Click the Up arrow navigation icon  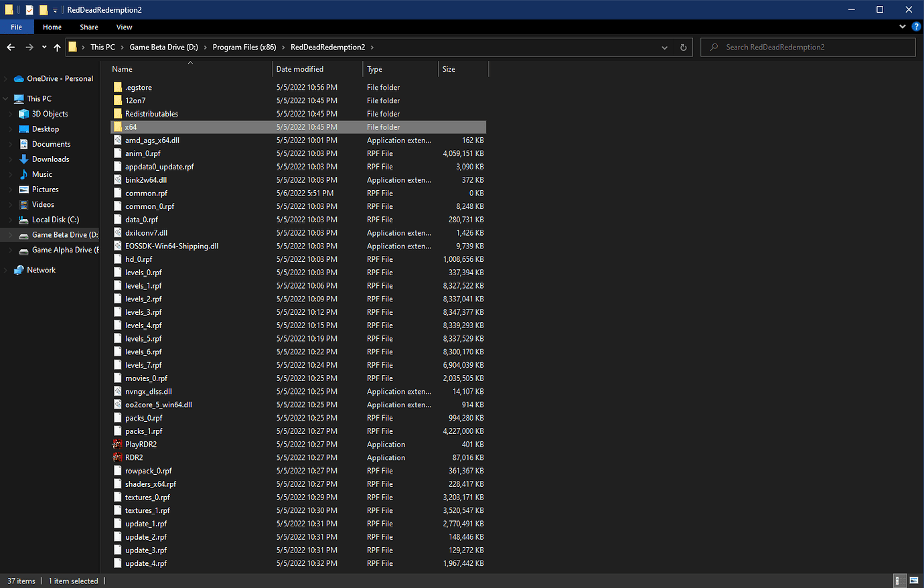tap(57, 47)
